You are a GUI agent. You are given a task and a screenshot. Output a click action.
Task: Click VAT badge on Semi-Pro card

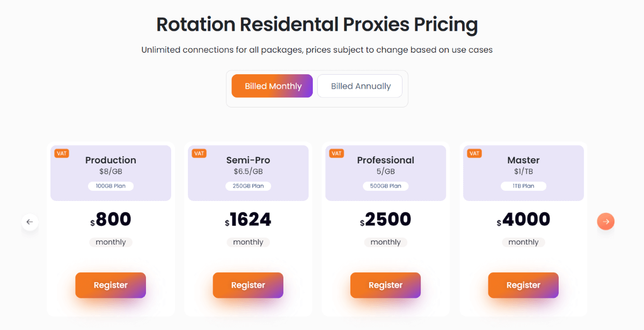pyautogui.click(x=199, y=153)
